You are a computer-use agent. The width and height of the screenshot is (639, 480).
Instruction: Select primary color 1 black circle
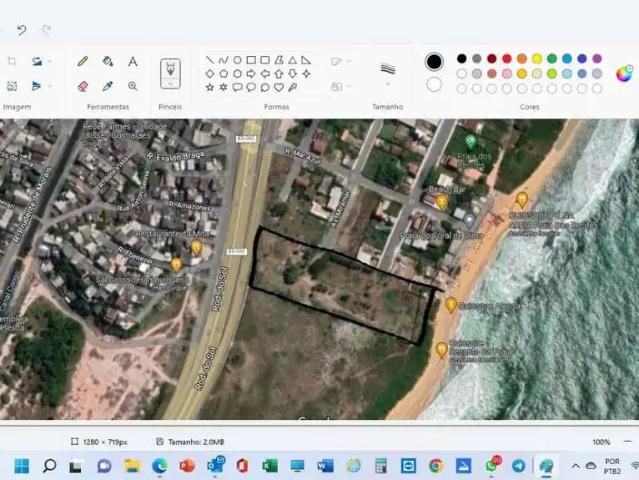click(434, 62)
